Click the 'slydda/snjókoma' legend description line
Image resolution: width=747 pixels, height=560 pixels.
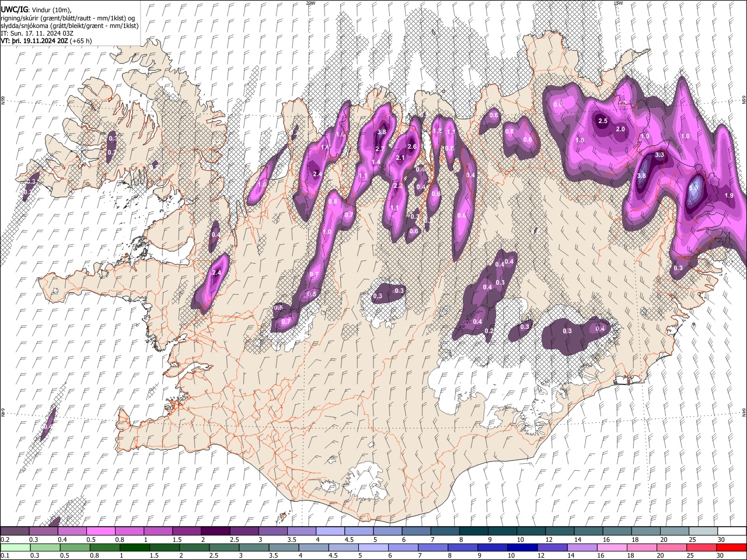(69, 26)
